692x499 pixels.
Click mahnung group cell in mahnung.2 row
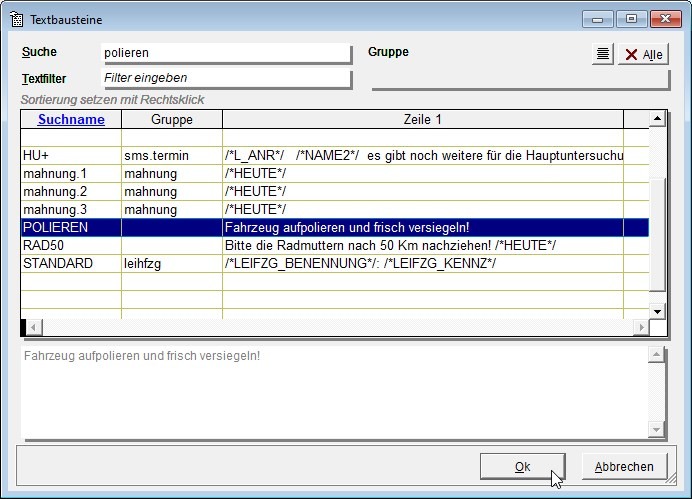coord(172,191)
